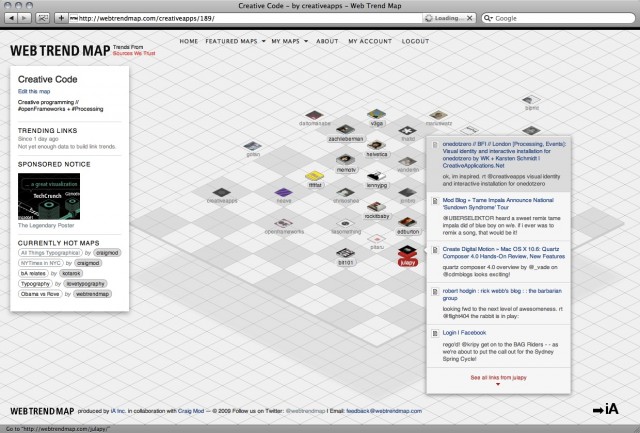Open the Typography hot map tag
This screenshot has width=640, height=433.
coord(35,283)
